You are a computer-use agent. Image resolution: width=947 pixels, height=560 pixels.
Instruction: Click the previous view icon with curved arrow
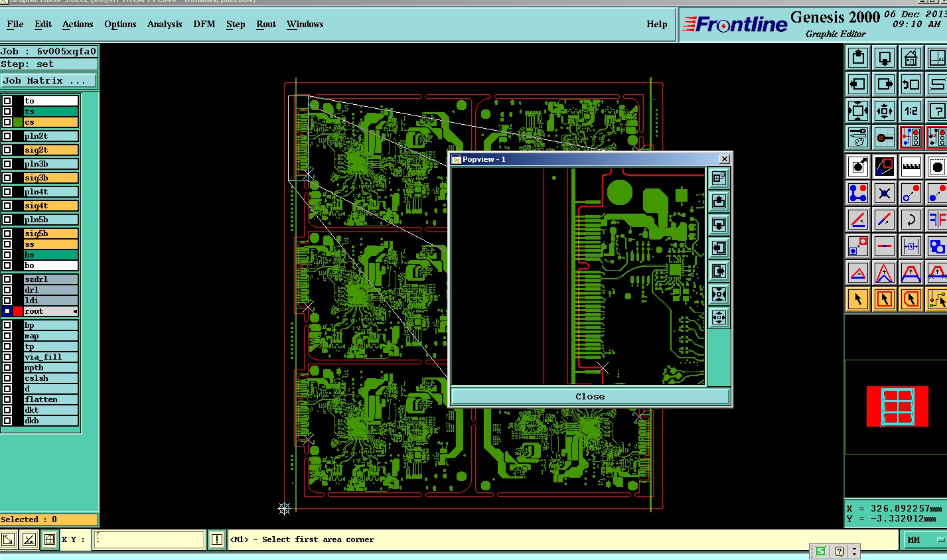911,84
